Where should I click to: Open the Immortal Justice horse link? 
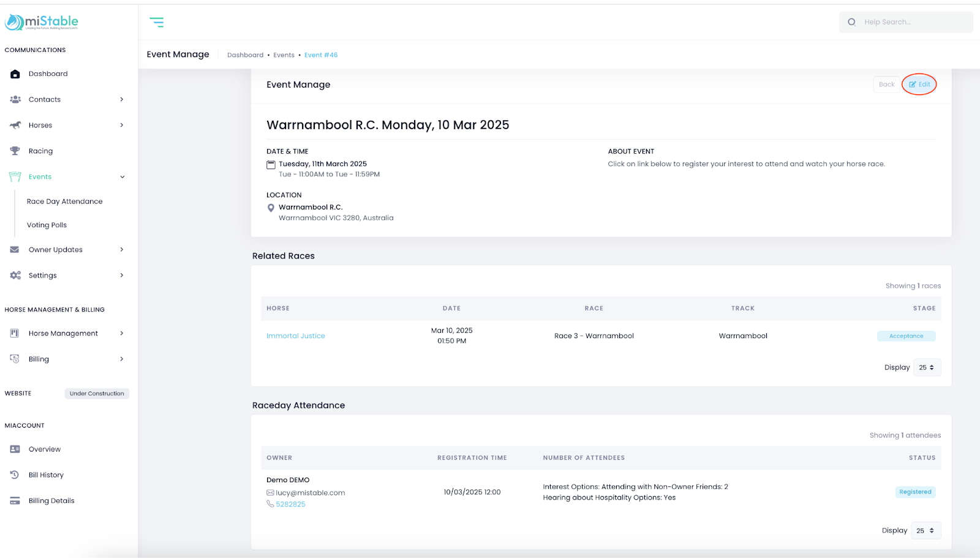click(x=295, y=336)
